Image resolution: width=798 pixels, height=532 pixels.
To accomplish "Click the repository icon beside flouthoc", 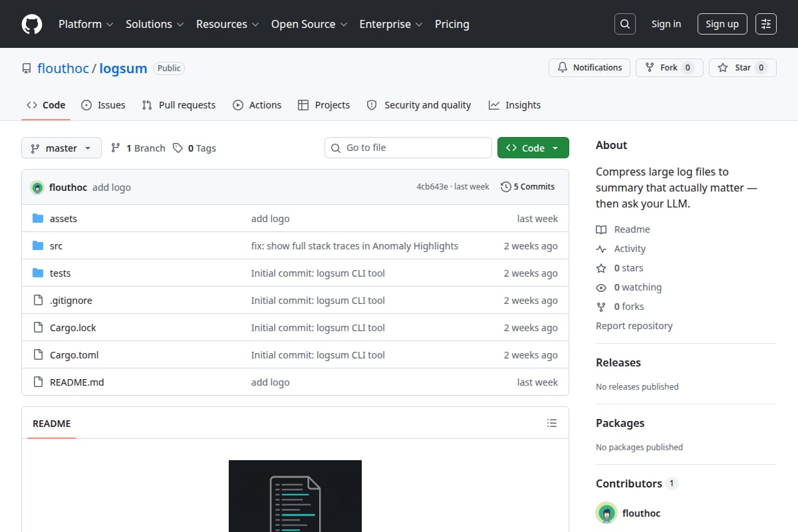I will [27, 68].
